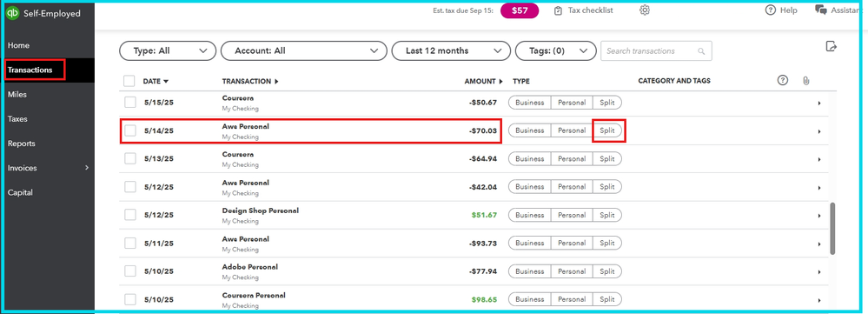Screen dimensions: 868x314
Task: Sort by DATE column header
Action: point(156,81)
